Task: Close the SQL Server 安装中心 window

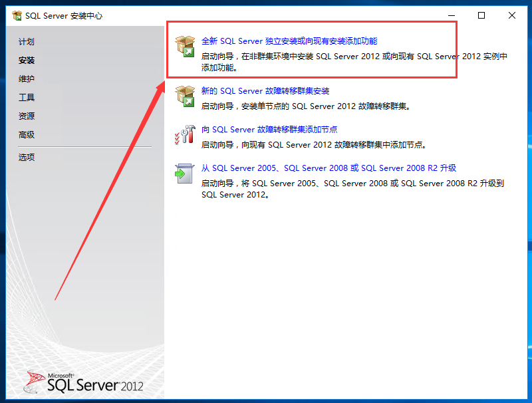Action: tap(512, 15)
